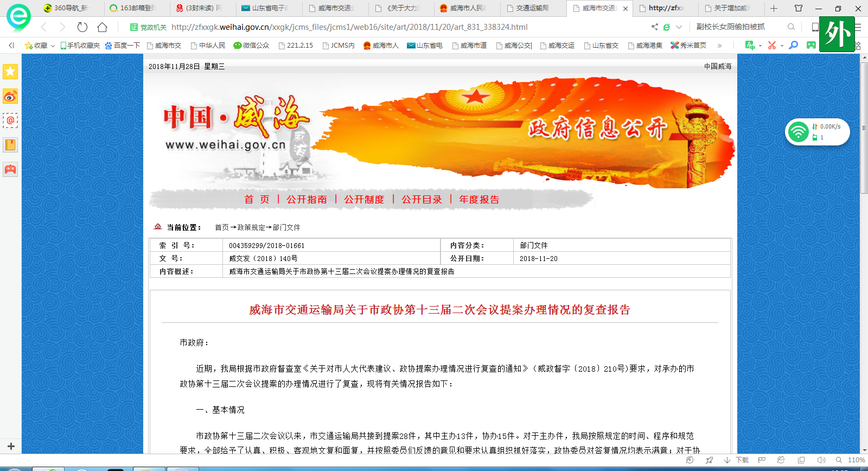Click the yellow star favorites sidebar icon

click(10, 72)
